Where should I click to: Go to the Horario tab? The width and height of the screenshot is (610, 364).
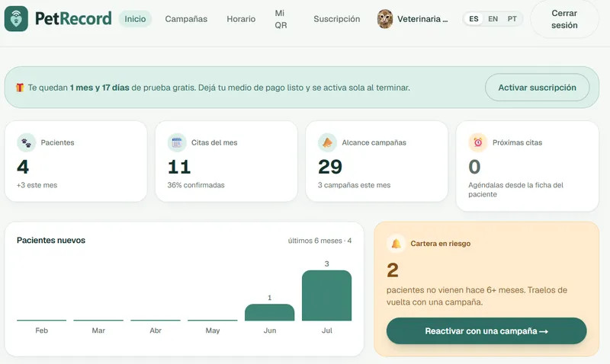241,18
